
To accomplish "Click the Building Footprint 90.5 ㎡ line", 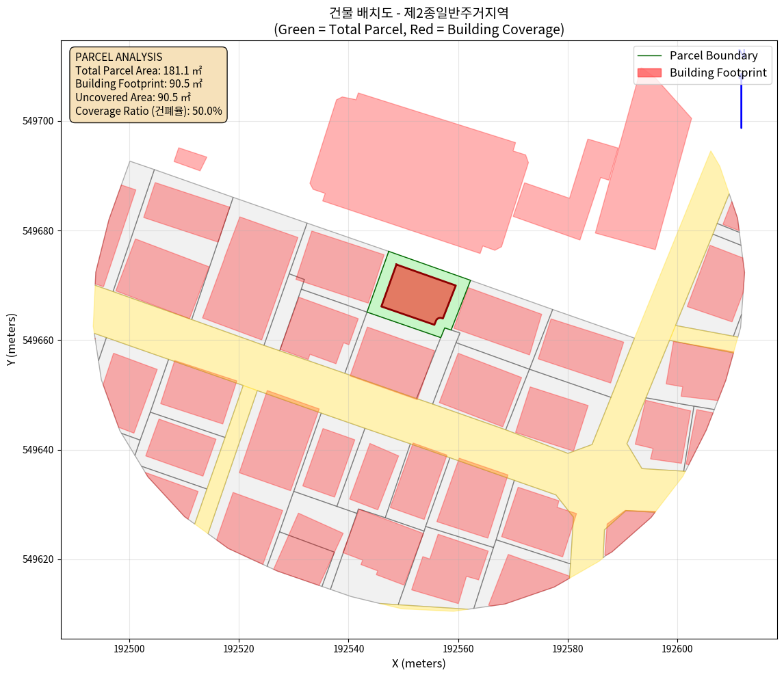I will (139, 84).
